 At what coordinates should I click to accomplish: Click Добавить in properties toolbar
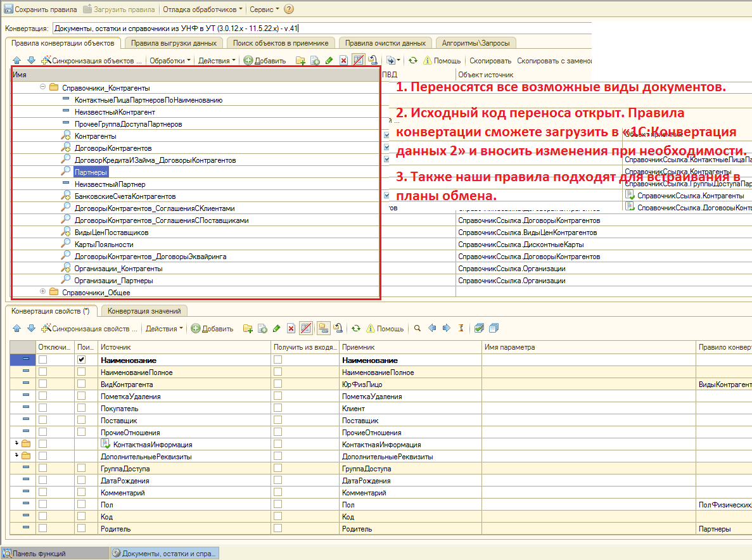[x=212, y=328]
